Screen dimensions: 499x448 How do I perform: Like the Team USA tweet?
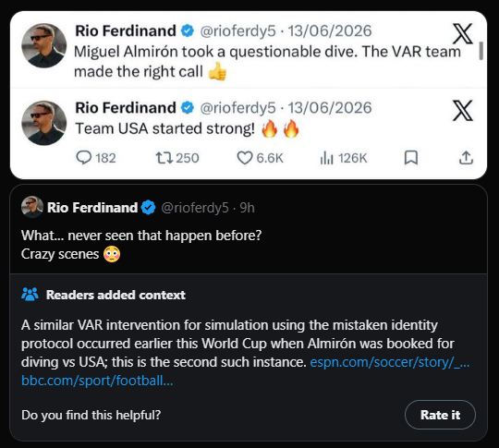click(244, 158)
